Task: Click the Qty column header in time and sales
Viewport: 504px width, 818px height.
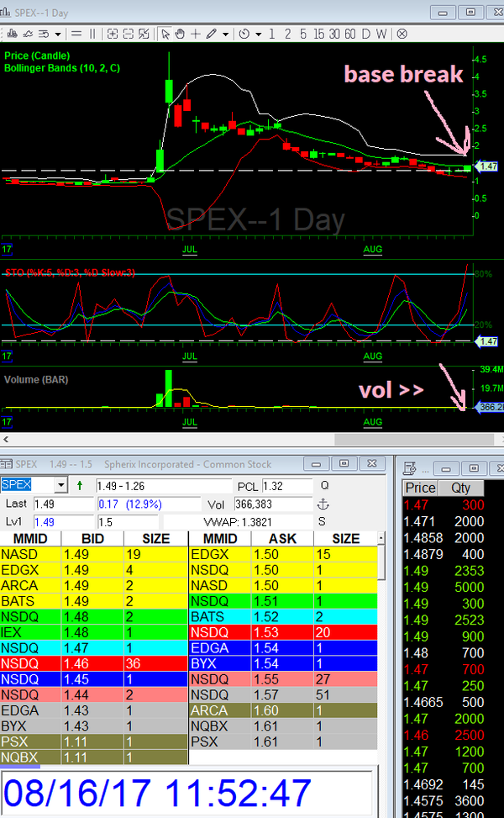Action: [x=460, y=488]
